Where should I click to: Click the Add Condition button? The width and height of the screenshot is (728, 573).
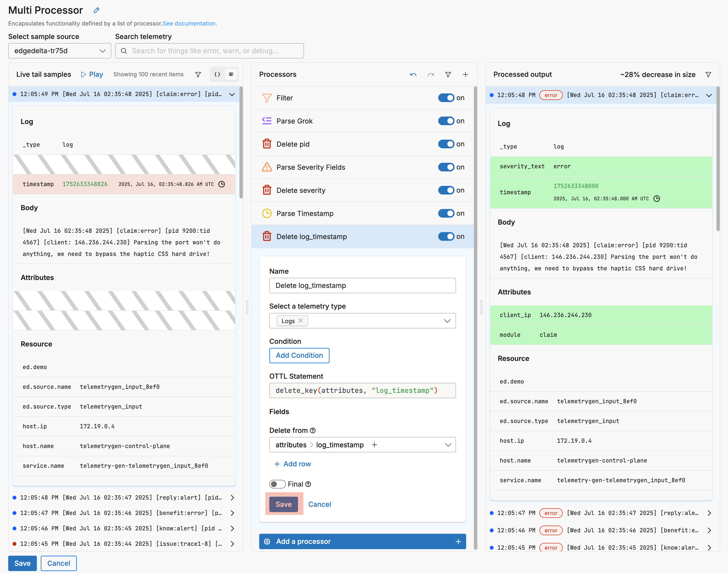[299, 356]
